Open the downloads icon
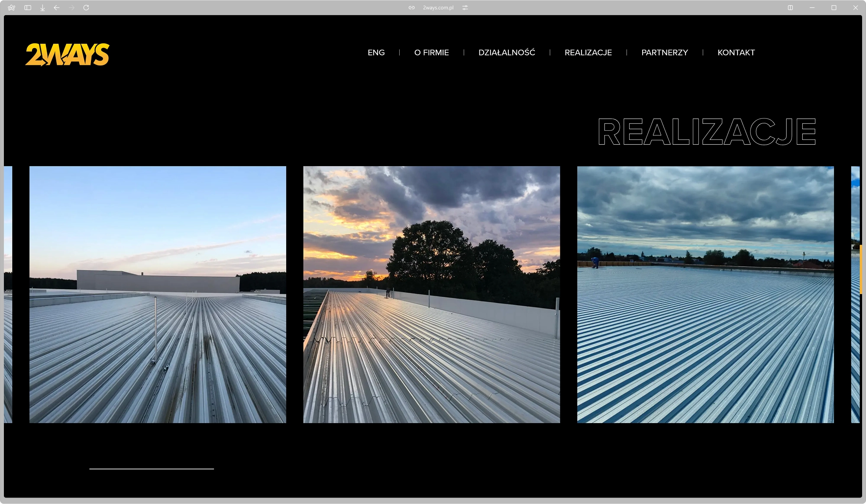Screen dimensions: 866x504 (42, 8)
